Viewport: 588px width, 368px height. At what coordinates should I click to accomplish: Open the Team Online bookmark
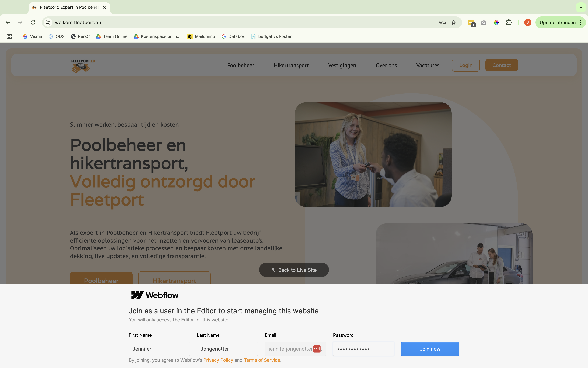coord(112,36)
